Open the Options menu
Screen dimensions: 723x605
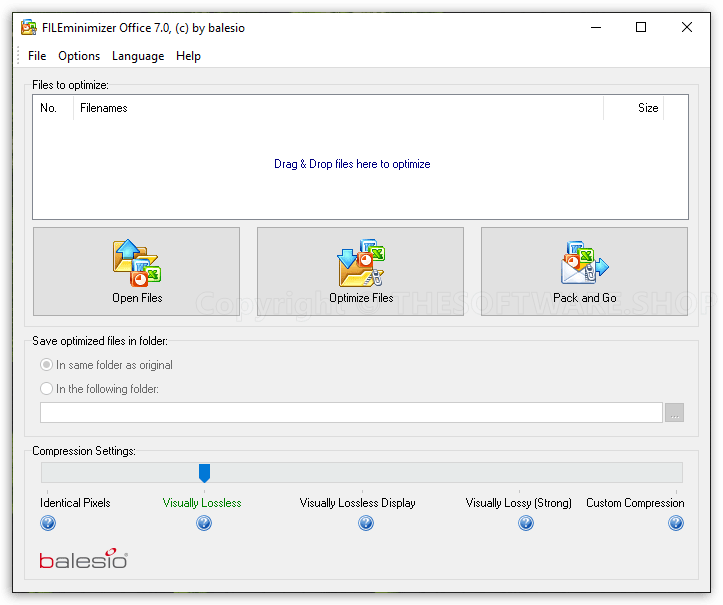click(79, 56)
